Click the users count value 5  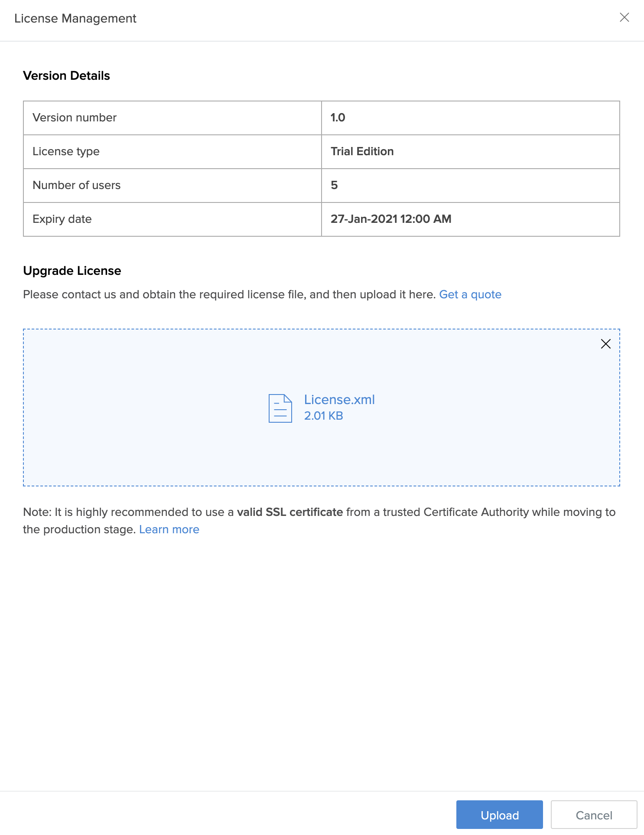tap(334, 185)
